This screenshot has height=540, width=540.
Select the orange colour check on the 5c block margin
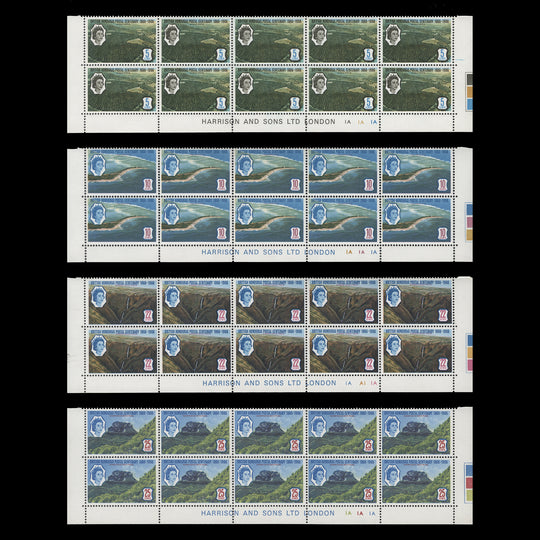[469, 92]
